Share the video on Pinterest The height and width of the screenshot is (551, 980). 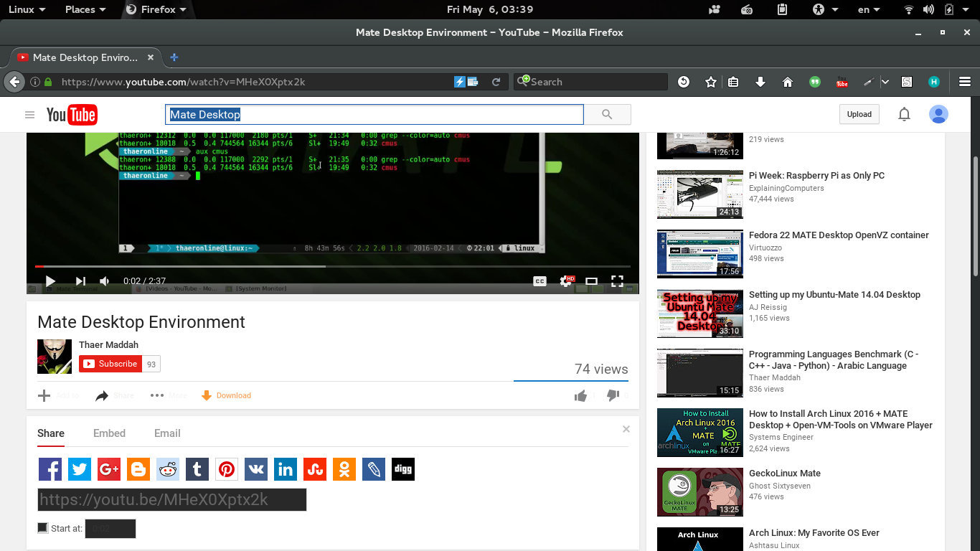[227, 470]
